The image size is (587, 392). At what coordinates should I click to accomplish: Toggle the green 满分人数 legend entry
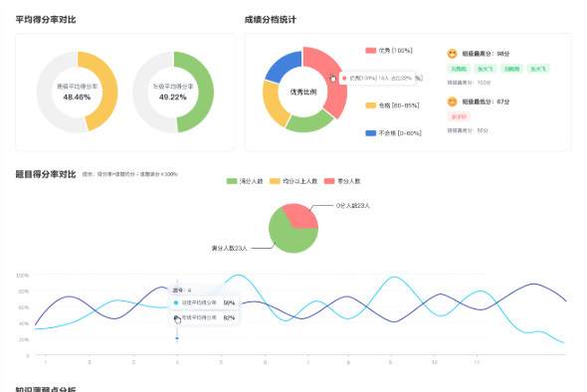pos(245,181)
